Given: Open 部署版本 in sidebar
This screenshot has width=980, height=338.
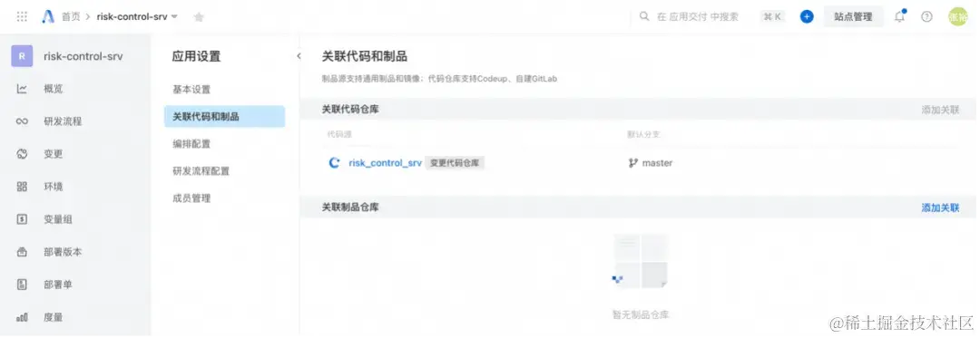Looking at the screenshot, I should click(x=63, y=252).
